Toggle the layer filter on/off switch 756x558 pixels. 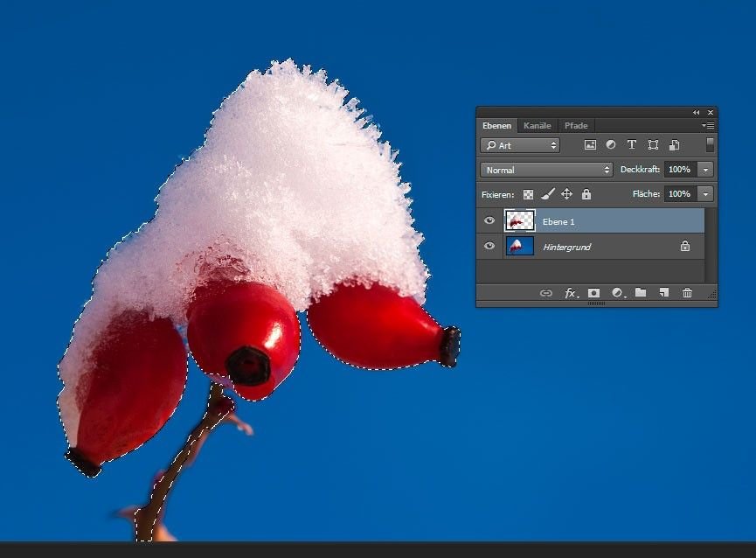710,144
